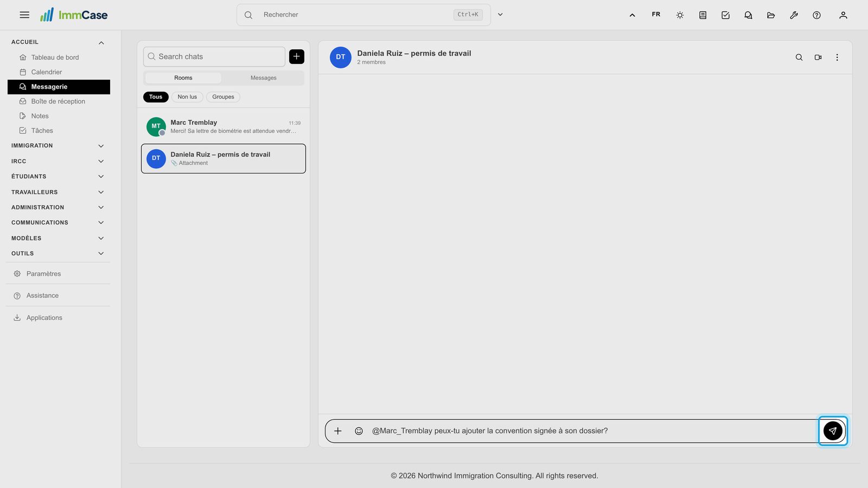The image size is (868, 488).
Task: Expand the ÉTUDIANTS section
Action: (x=58, y=177)
